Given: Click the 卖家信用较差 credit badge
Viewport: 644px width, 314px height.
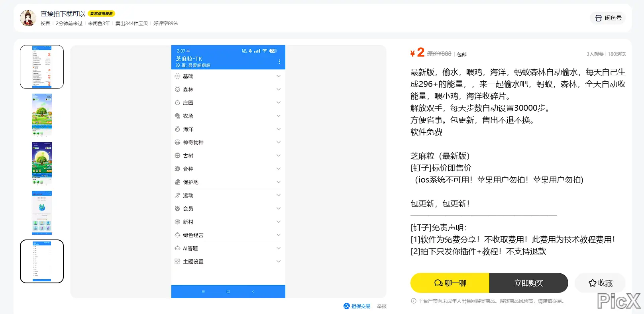Looking at the screenshot, I should tap(101, 14).
